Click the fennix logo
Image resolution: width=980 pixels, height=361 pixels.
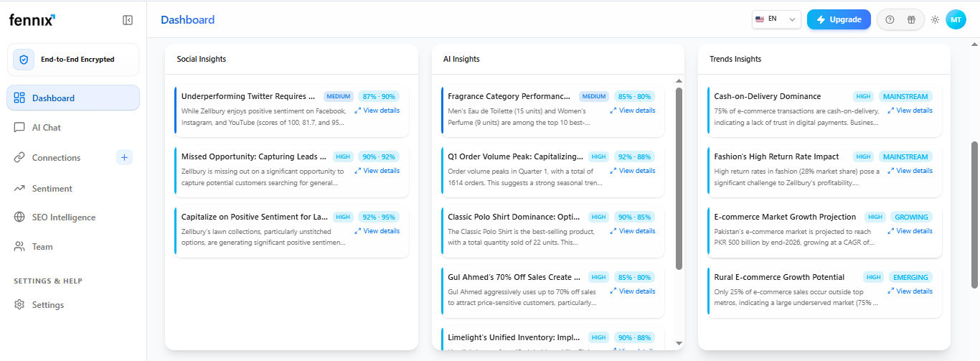[32, 20]
